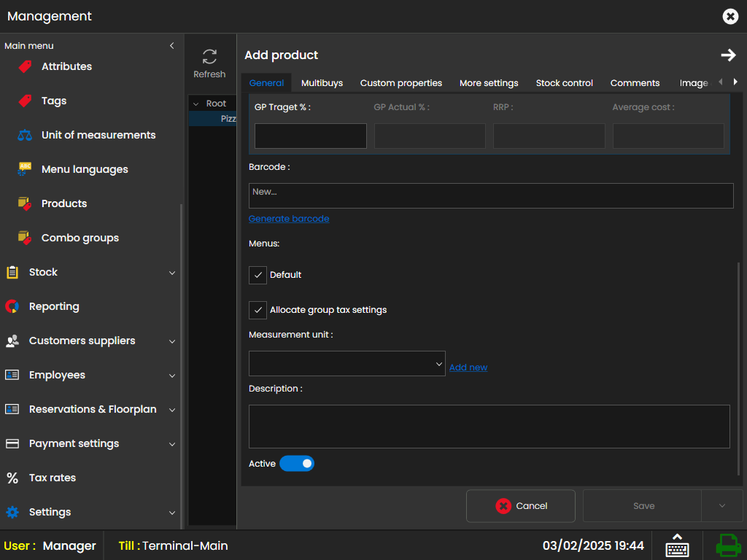Collapse the Root tree node
The height and width of the screenshot is (560, 747).
(x=196, y=104)
